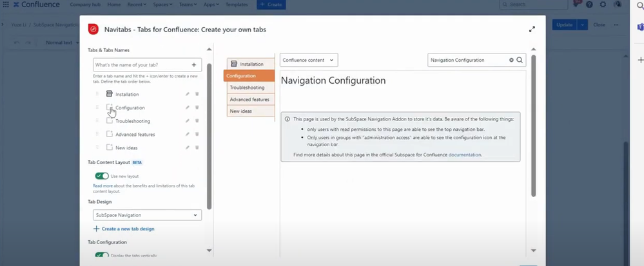Edit the Installation tab name
Viewport: 644px width, 266px height.
(x=188, y=94)
